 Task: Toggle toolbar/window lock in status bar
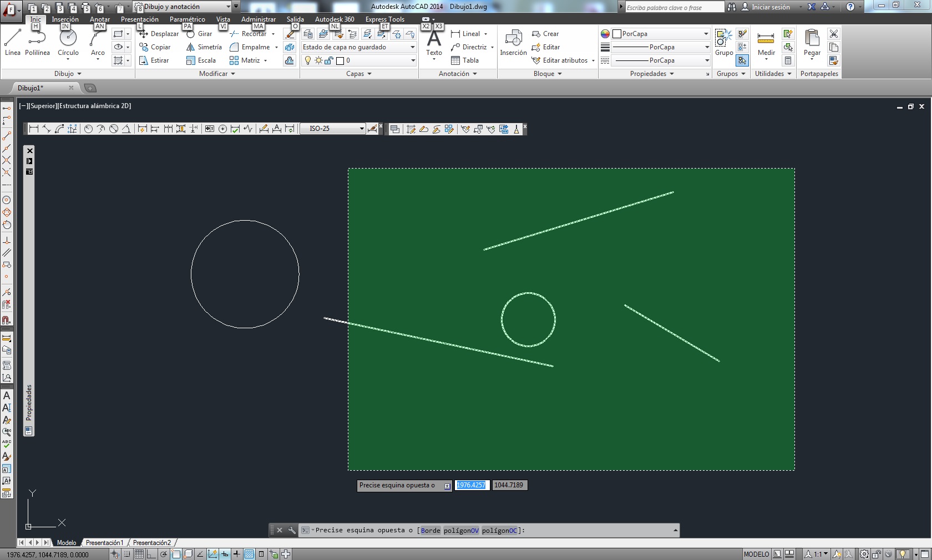click(877, 554)
